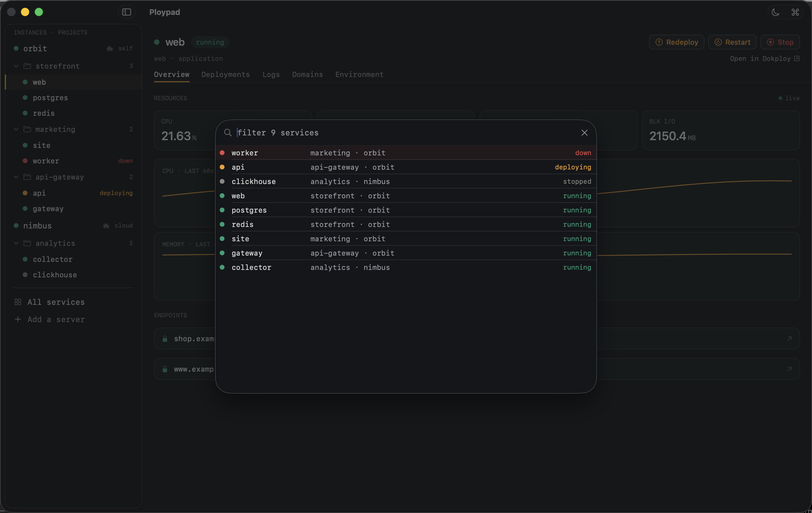This screenshot has height=513, width=812.
Task: Click the Stop button
Action: click(780, 42)
